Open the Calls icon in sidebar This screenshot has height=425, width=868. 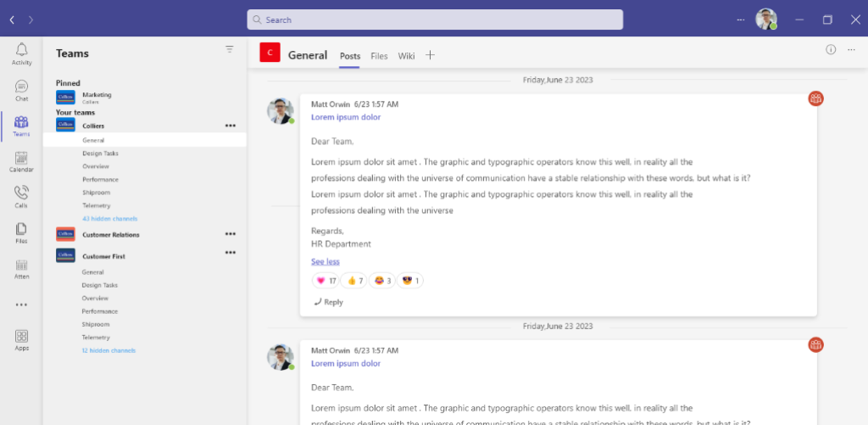pyautogui.click(x=21, y=198)
